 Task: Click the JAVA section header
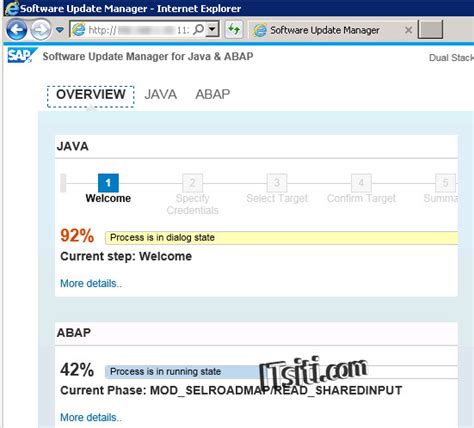73,146
